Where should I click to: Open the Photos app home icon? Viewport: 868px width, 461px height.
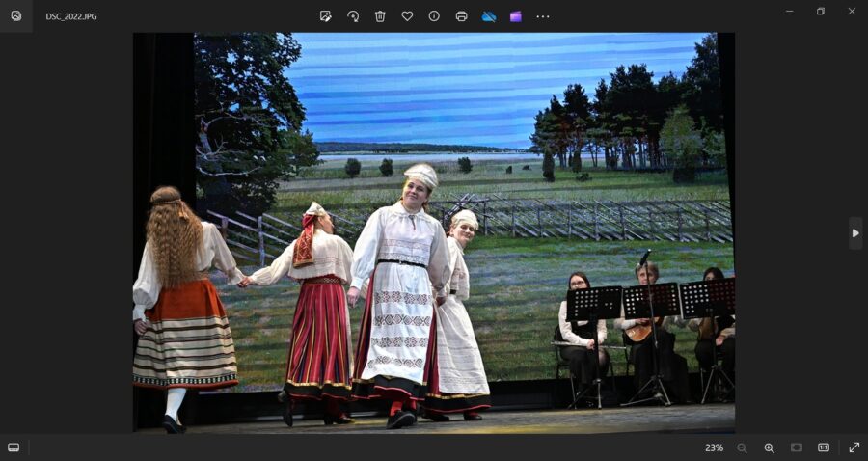tap(16, 16)
